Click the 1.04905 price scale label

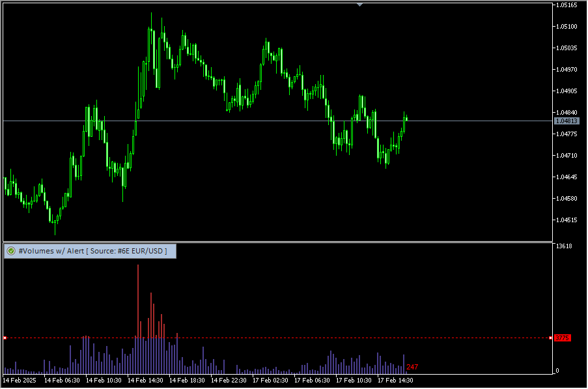coord(567,91)
